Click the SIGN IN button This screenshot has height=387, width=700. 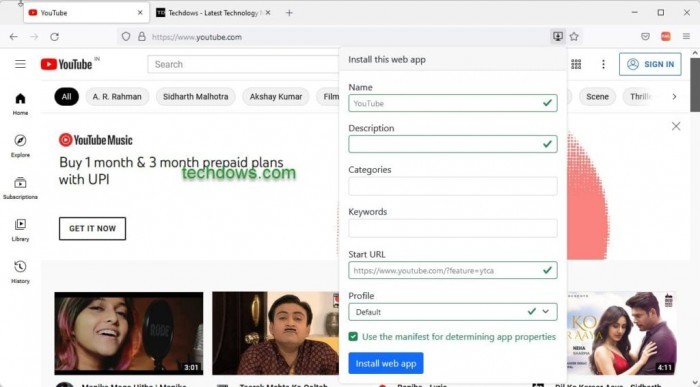[x=650, y=64]
